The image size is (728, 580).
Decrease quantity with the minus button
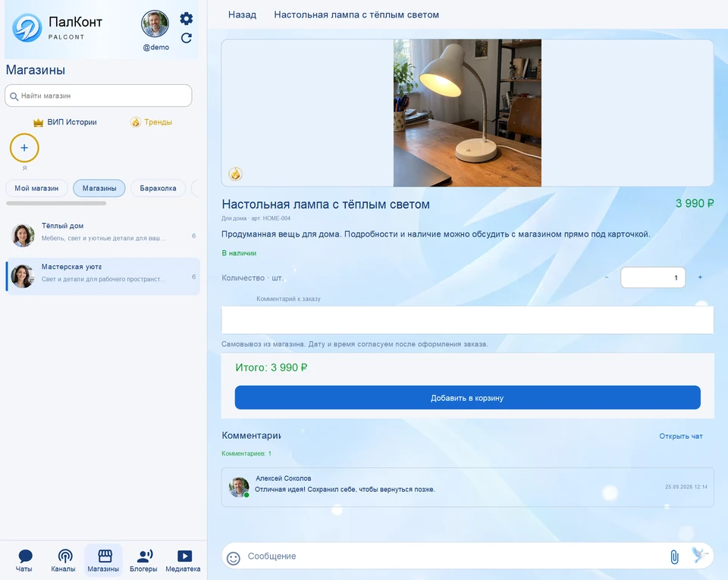[x=607, y=277]
